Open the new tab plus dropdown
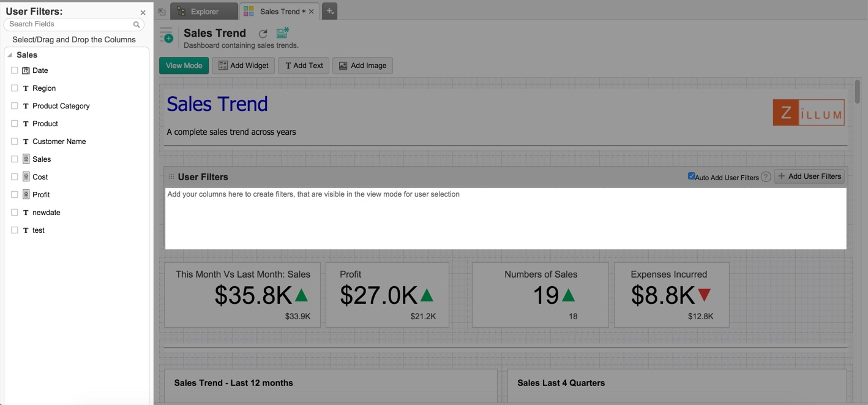The height and width of the screenshot is (405, 868). (x=329, y=12)
